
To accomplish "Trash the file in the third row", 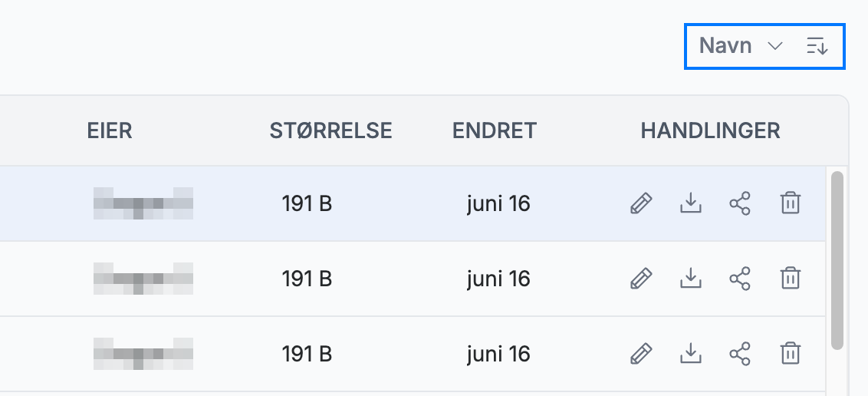I will [790, 353].
